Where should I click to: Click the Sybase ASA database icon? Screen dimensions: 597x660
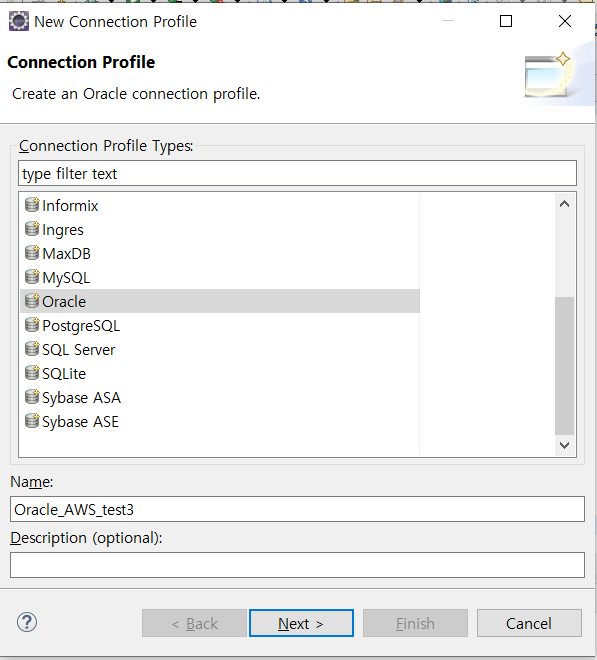[32, 397]
